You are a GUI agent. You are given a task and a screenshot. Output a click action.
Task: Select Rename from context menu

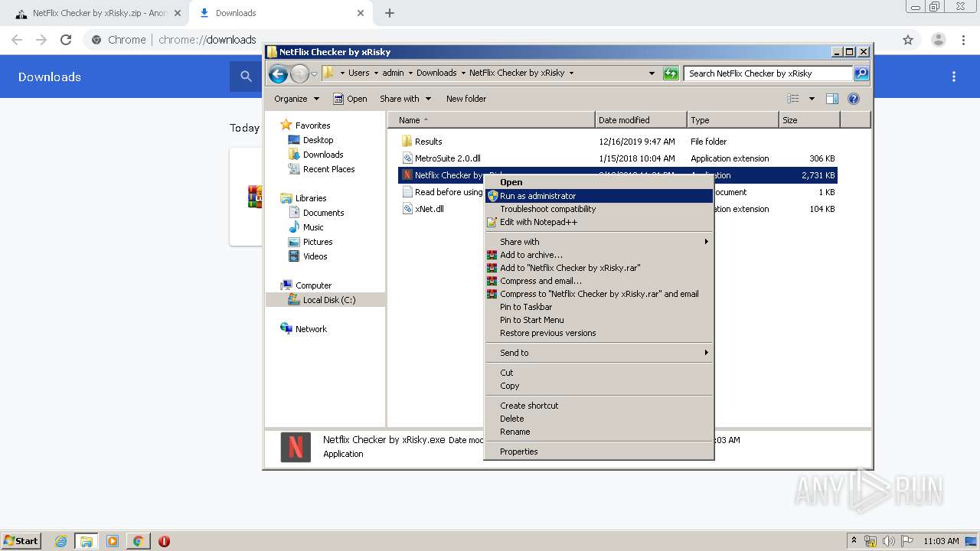pyautogui.click(x=599, y=432)
